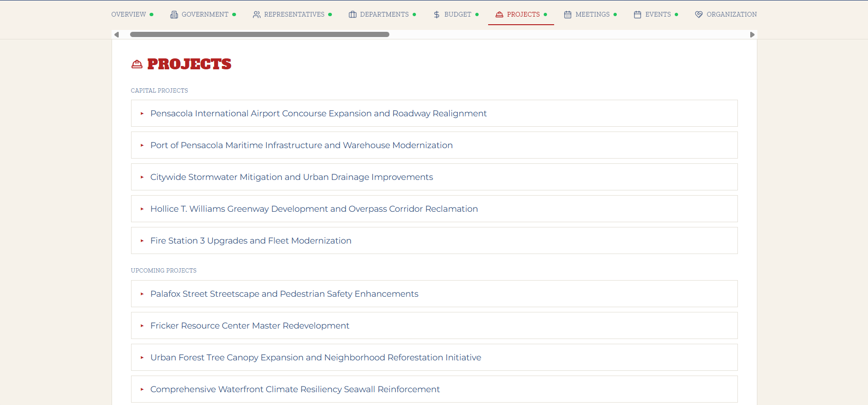Expand Urban Forest Tree Canopy Expansion project
This screenshot has height=405, width=868.
pos(434,358)
